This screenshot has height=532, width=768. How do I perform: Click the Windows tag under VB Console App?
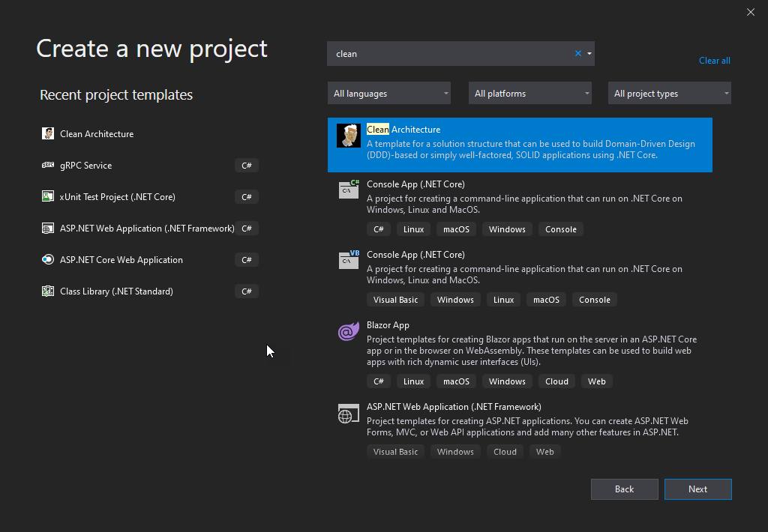coord(455,300)
